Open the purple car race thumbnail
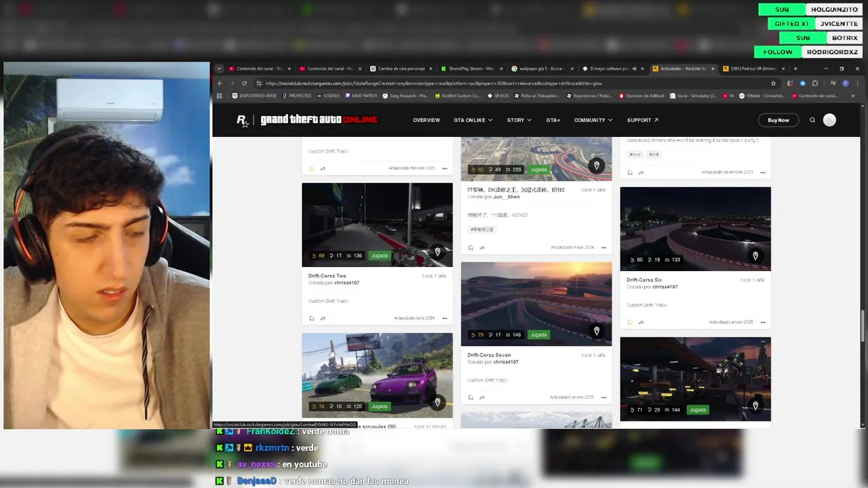The height and width of the screenshot is (488, 868). [x=377, y=375]
